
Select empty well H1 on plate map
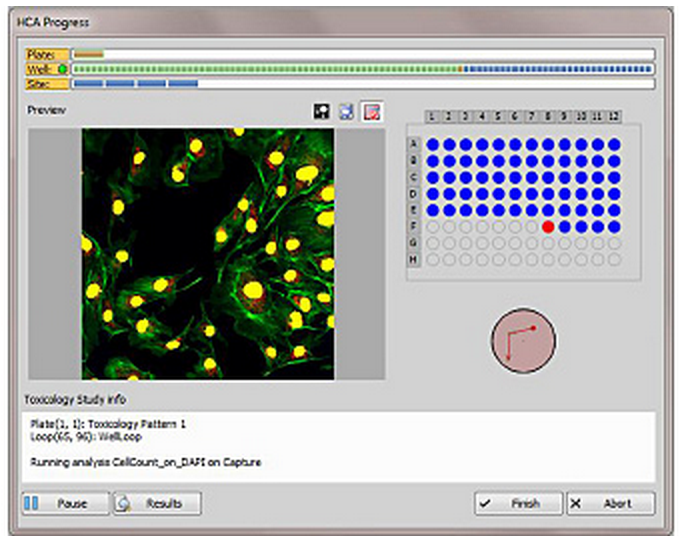pos(433,259)
